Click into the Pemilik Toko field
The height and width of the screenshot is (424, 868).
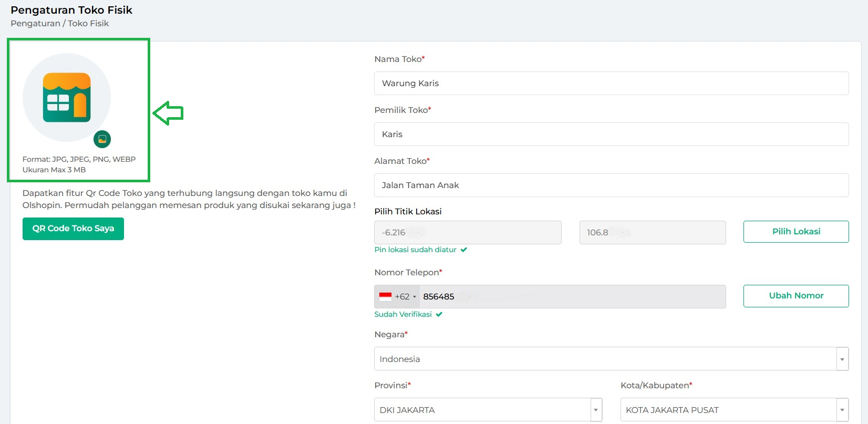click(611, 135)
